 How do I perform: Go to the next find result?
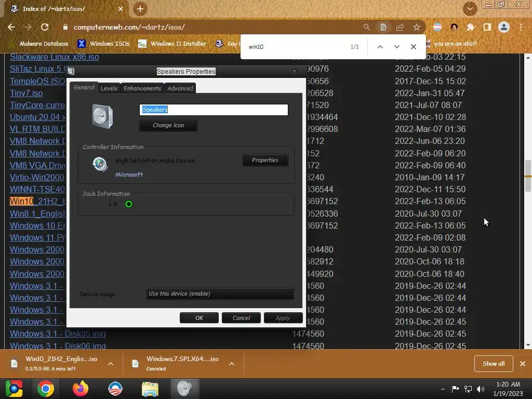pyautogui.click(x=396, y=47)
